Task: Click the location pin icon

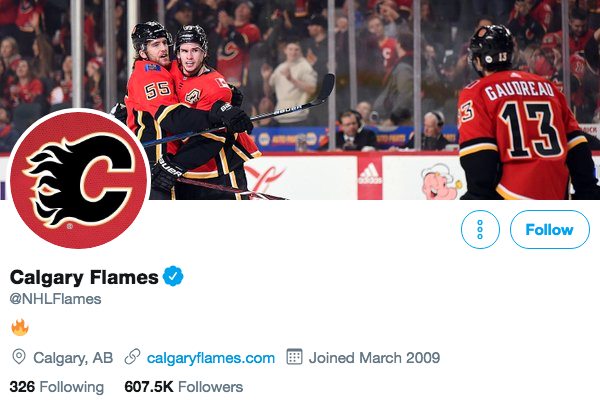Action: pos(19,357)
